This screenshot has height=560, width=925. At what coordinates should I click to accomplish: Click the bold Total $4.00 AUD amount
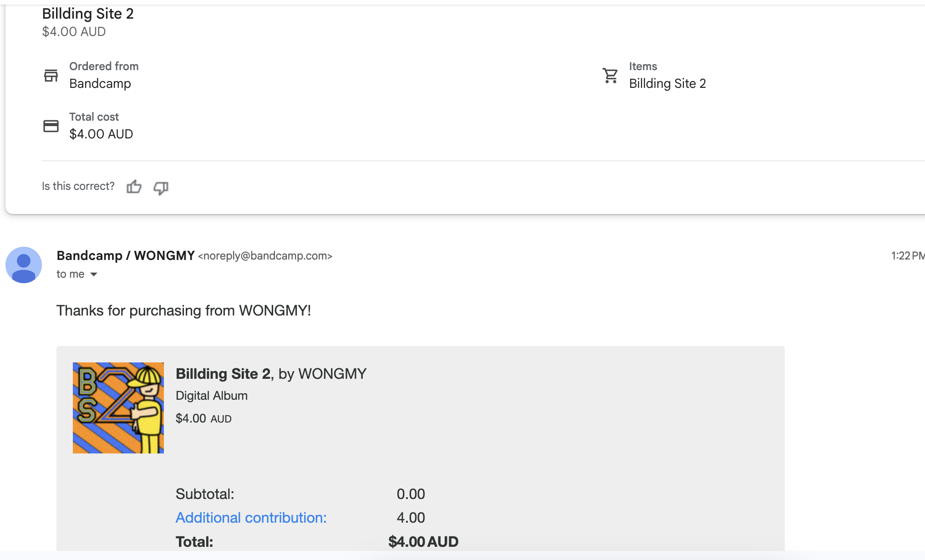[423, 541]
